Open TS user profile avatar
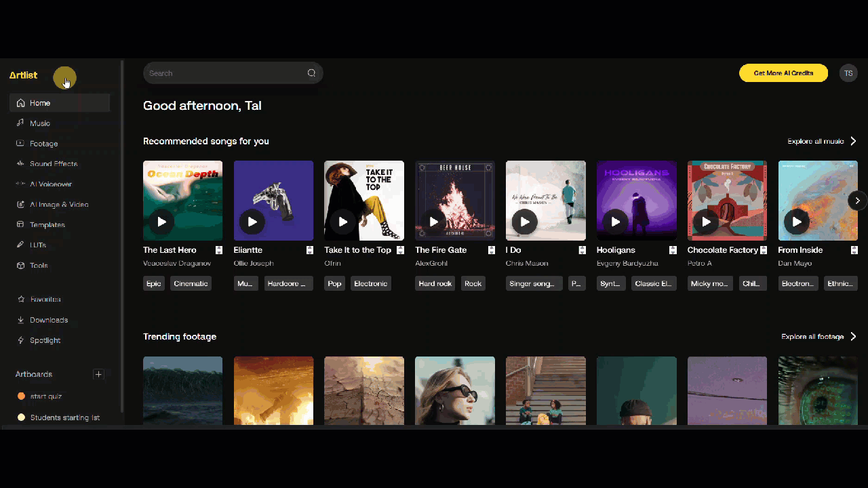The image size is (868, 488). coord(848,73)
